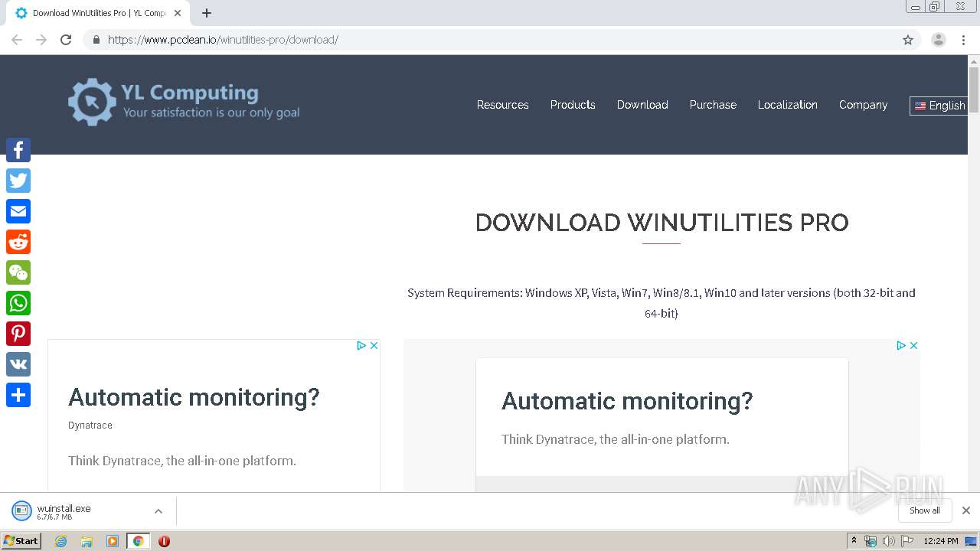Open Internet Explorer from the taskbar
This screenshot has height=551, width=980.
click(60, 541)
